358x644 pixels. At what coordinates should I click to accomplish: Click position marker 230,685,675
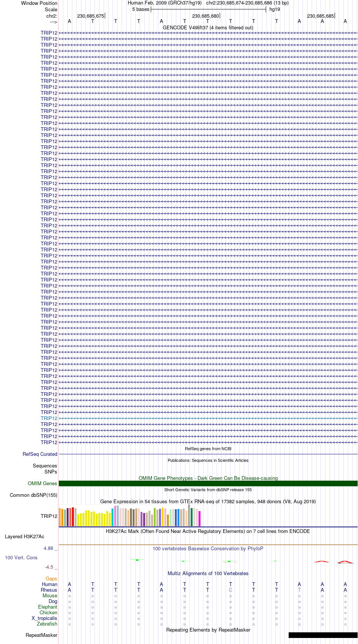(91, 16)
